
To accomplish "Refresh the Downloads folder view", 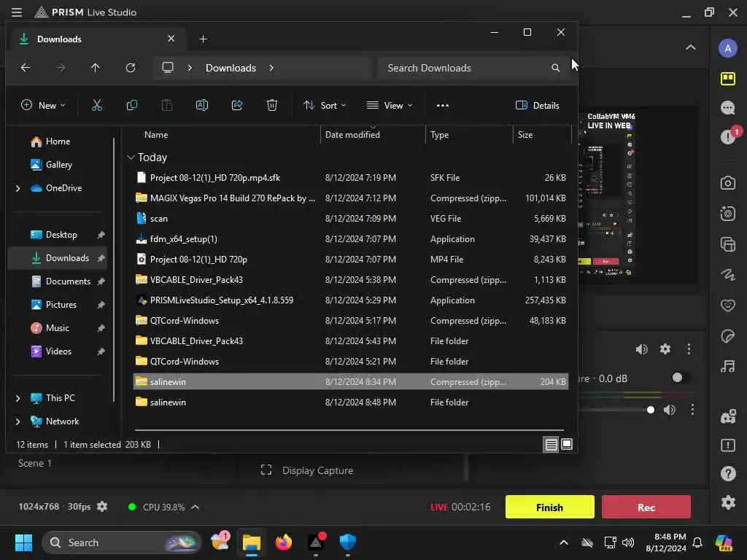I will [131, 68].
